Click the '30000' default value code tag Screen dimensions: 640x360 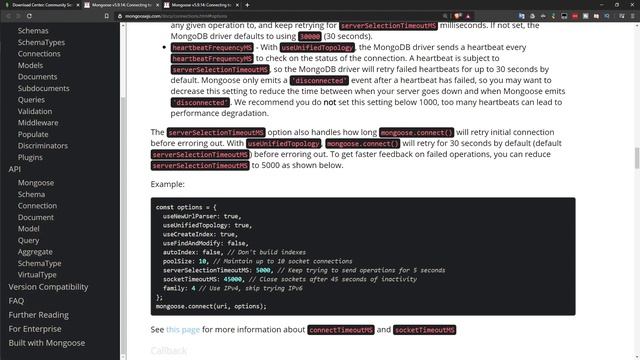(309, 36)
